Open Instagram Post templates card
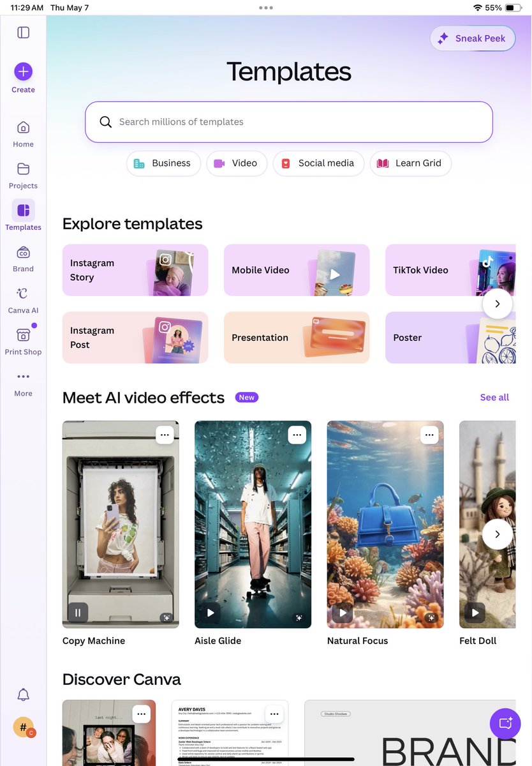This screenshot has width=532, height=766. pyautogui.click(x=135, y=338)
